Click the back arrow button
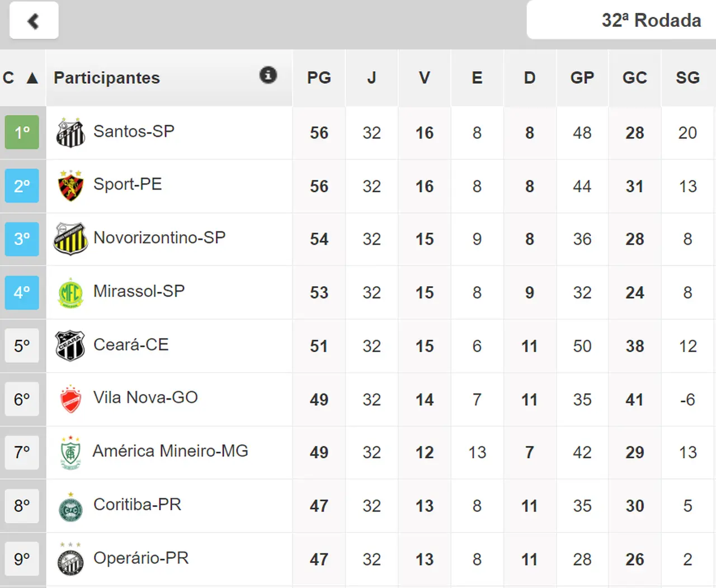The width and height of the screenshot is (716, 588). coord(34,21)
